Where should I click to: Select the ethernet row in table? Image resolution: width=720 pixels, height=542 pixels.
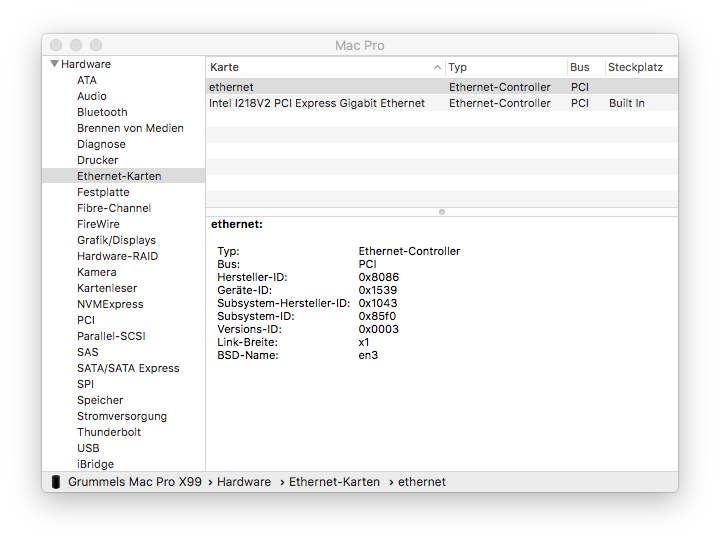pos(442,87)
